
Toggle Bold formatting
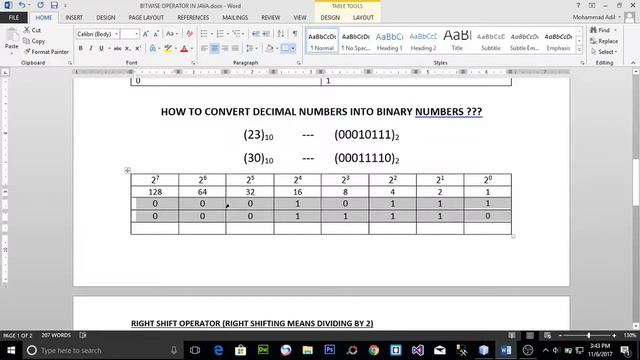80,49
